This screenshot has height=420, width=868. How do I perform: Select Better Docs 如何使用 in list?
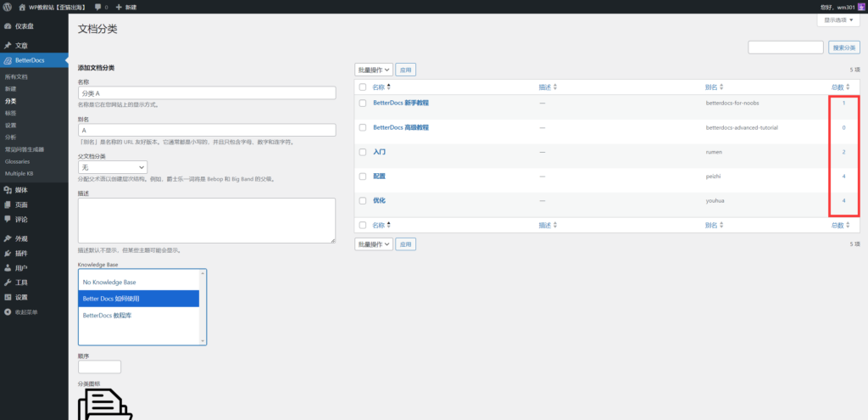(x=138, y=299)
